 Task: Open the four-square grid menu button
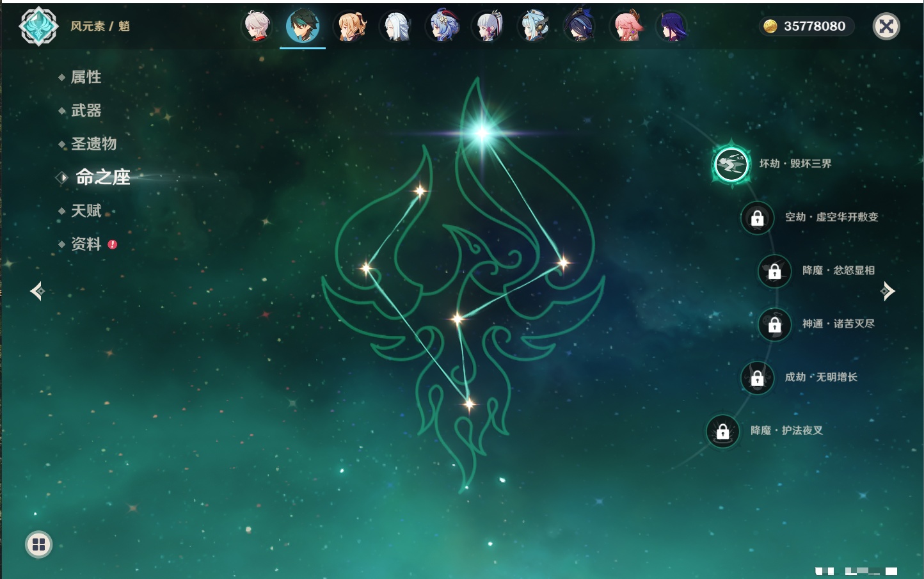(x=38, y=544)
